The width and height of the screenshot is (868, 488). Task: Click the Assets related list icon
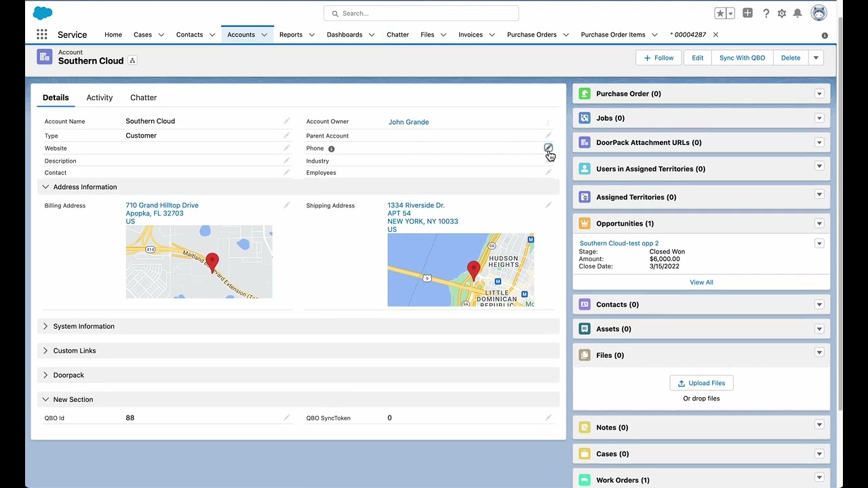(x=585, y=329)
